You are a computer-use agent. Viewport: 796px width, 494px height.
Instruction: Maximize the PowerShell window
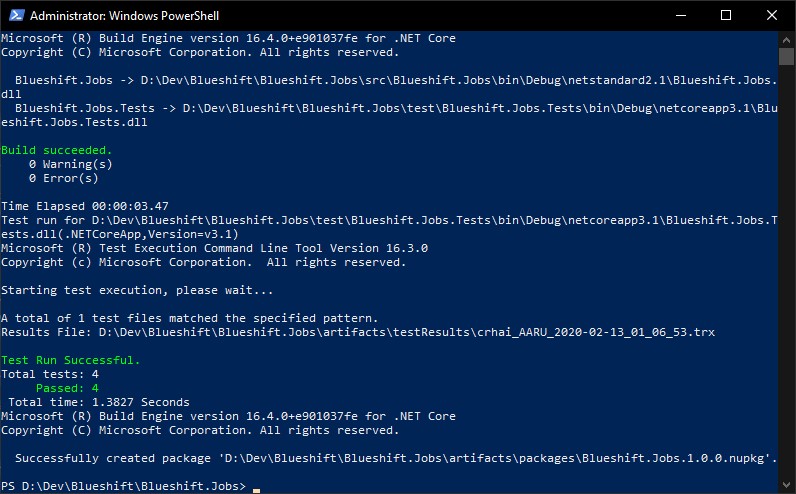pos(726,16)
